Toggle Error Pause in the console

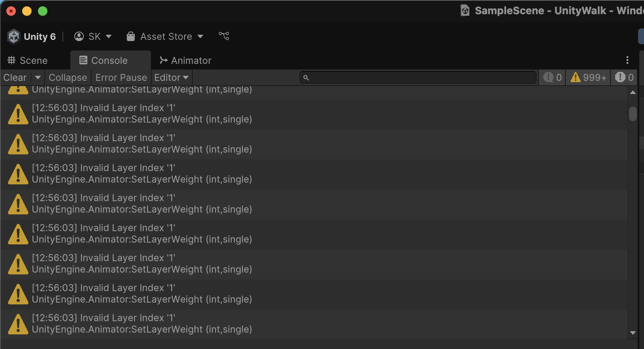[x=121, y=77]
